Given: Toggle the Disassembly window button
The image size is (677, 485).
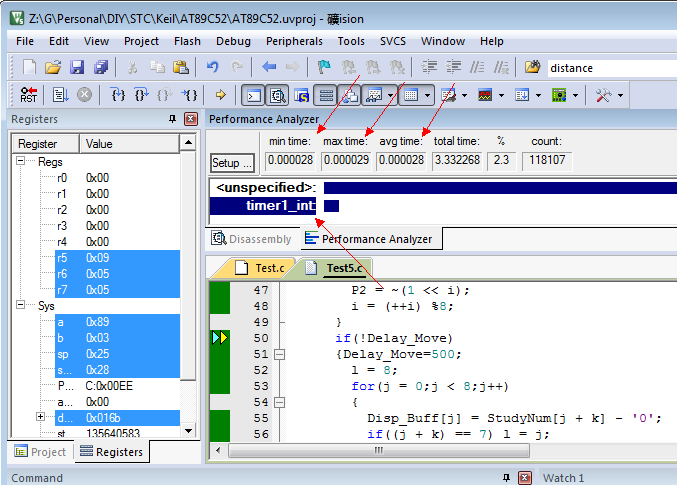Looking at the screenshot, I should pyautogui.click(x=278, y=95).
